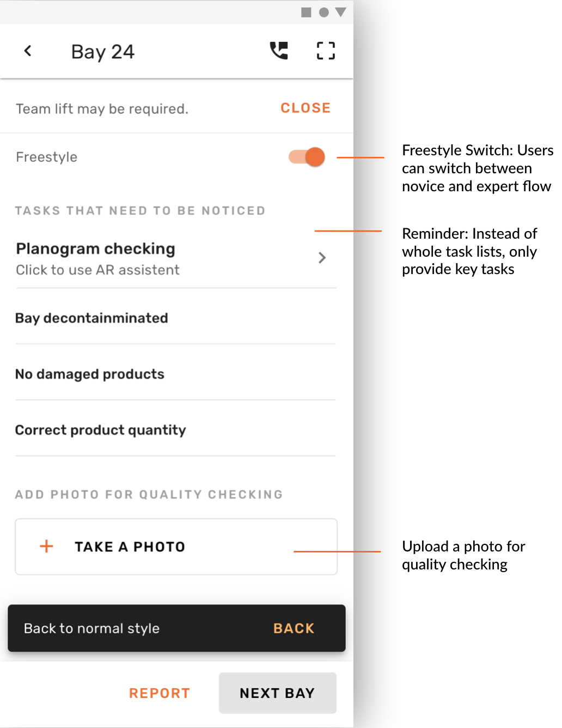Tap the orange plus icon
This screenshot has width=562, height=728.
(x=47, y=546)
